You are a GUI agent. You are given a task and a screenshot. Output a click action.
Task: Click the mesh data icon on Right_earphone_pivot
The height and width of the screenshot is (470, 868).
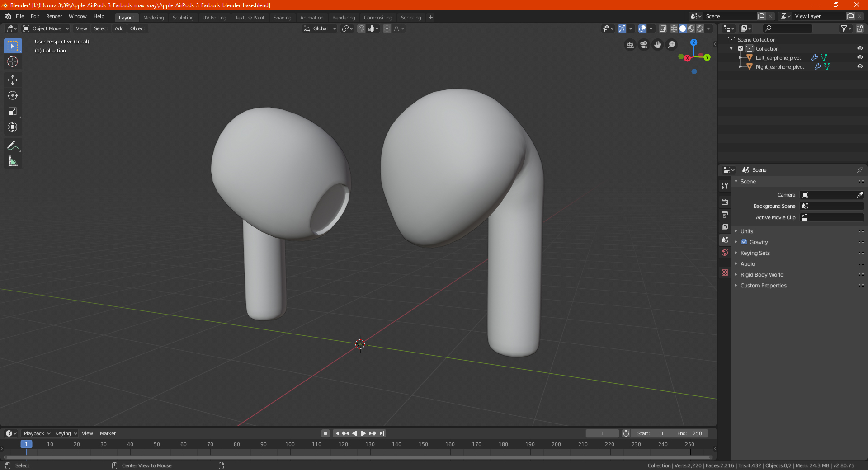[x=827, y=67]
